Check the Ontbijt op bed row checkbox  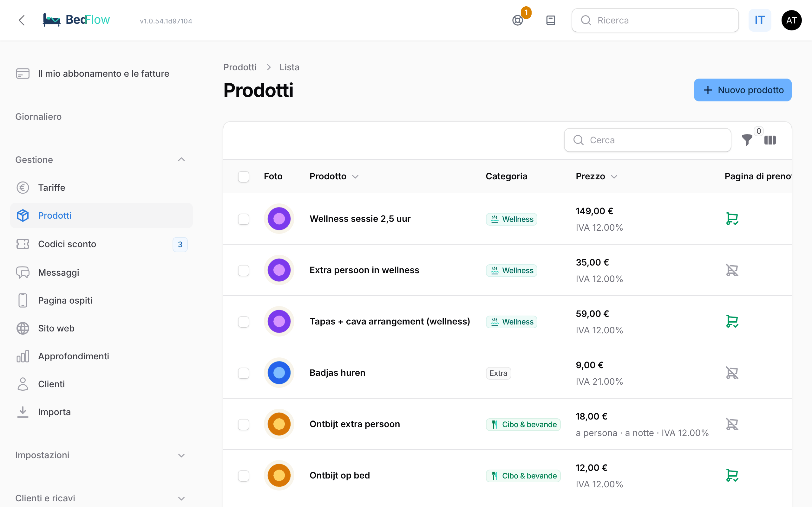click(244, 476)
